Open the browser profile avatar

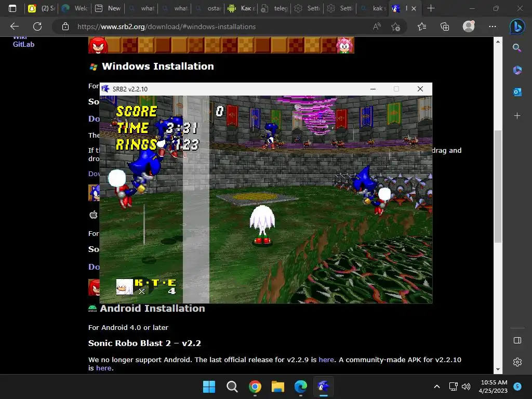point(469,26)
